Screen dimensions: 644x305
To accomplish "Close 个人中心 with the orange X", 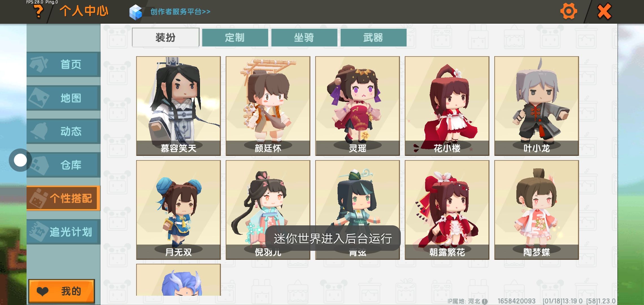I will (604, 11).
